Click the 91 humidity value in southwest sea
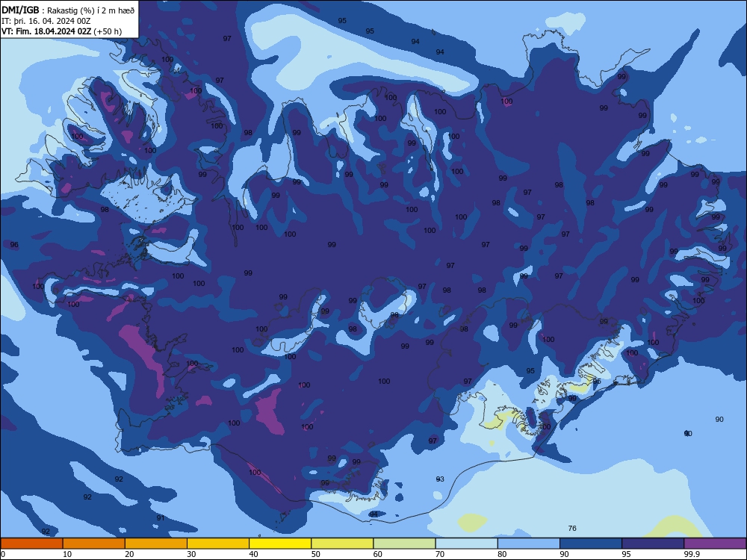This screenshot has width=747, height=560. (x=161, y=517)
